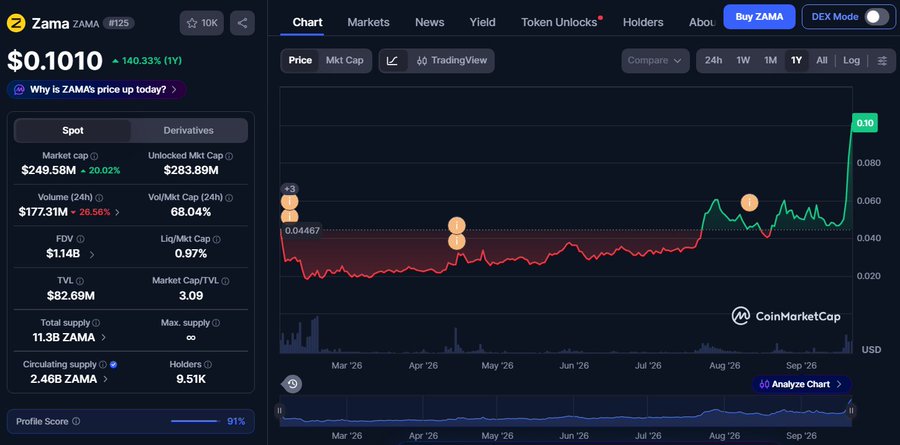Select the Price chart toggle
This screenshot has width=900, height=445.
coord(300,60)
